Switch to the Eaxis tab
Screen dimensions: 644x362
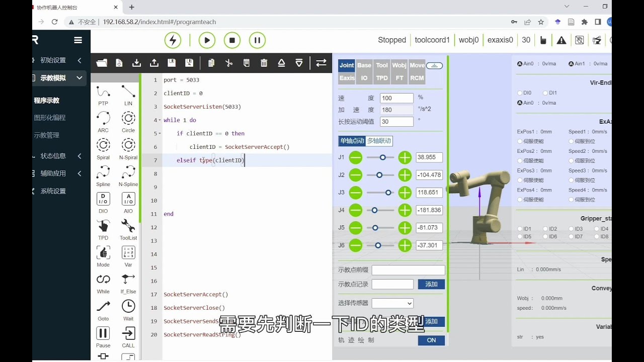point(347,78)
